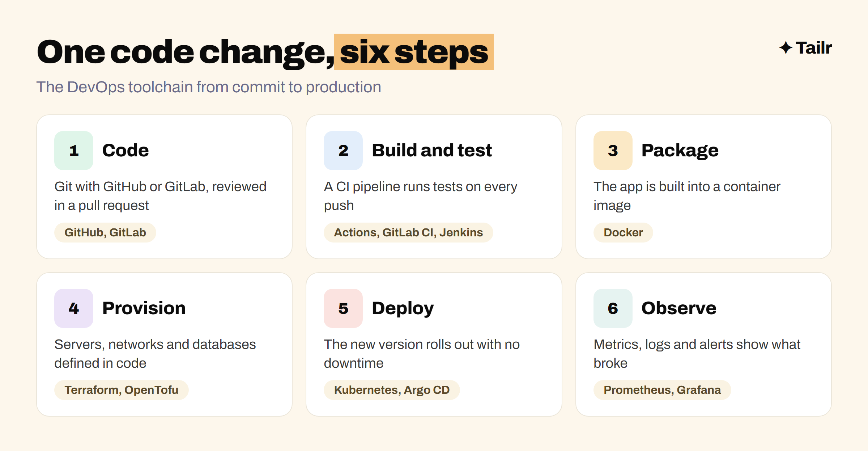Click the subtitle 'The DevOps toolchain from commit to production'
Image resolution: width=868 pixels, height=451 pixels.
209,87
